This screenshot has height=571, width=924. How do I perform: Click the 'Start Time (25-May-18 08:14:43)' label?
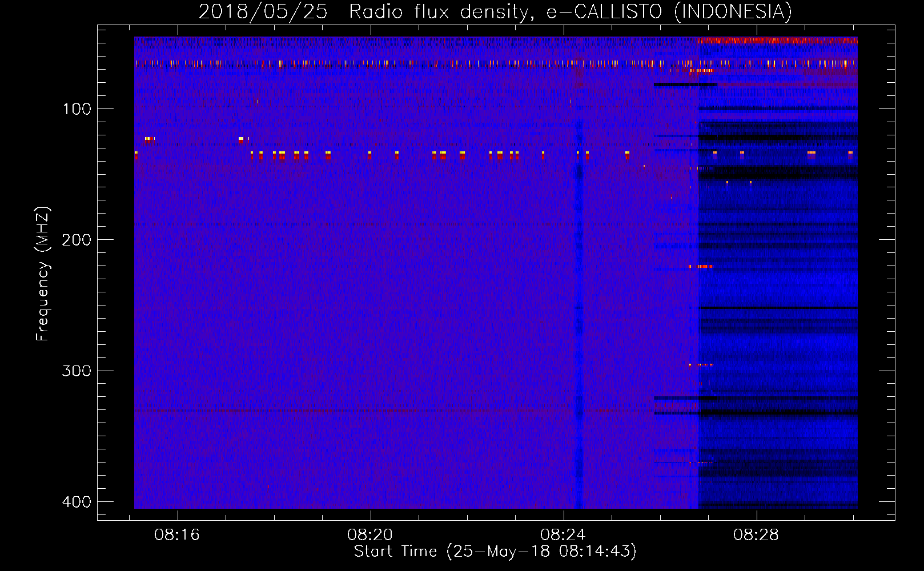495,552
